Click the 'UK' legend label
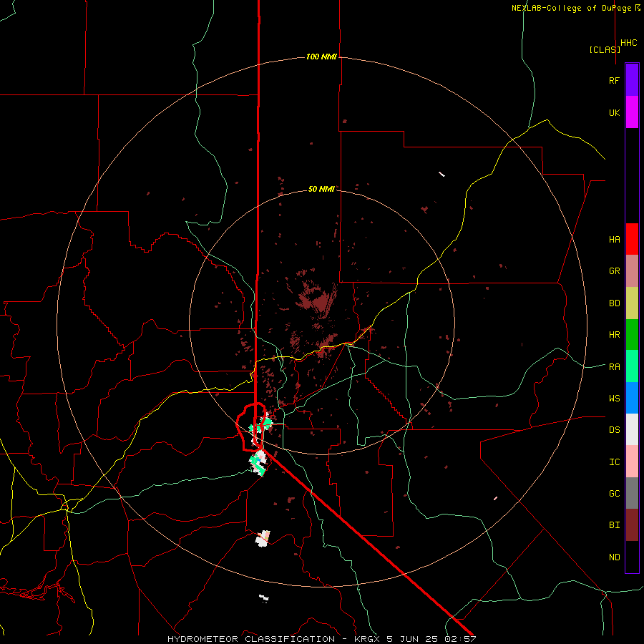Screen dimensions: 644x644 [614, 112]
